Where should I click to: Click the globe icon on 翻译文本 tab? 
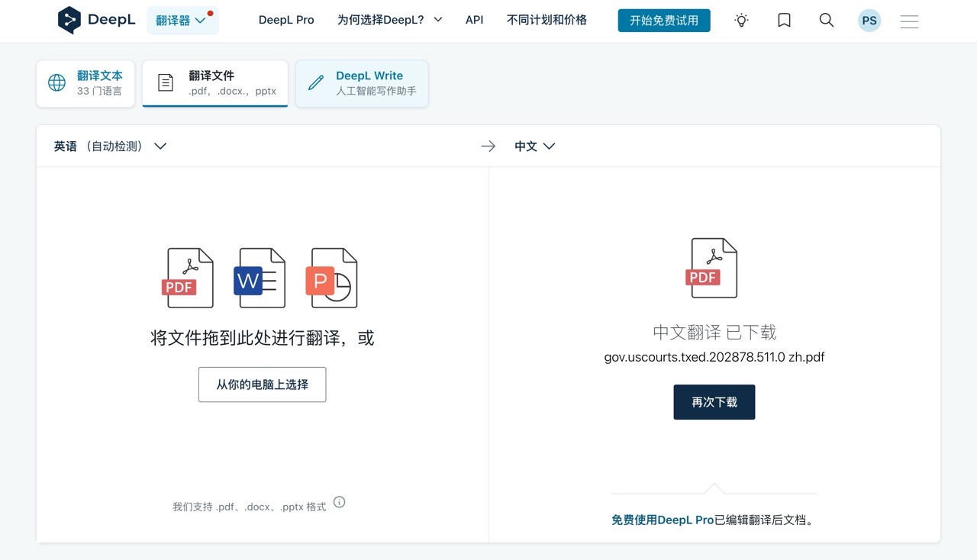tap(56, 83)
